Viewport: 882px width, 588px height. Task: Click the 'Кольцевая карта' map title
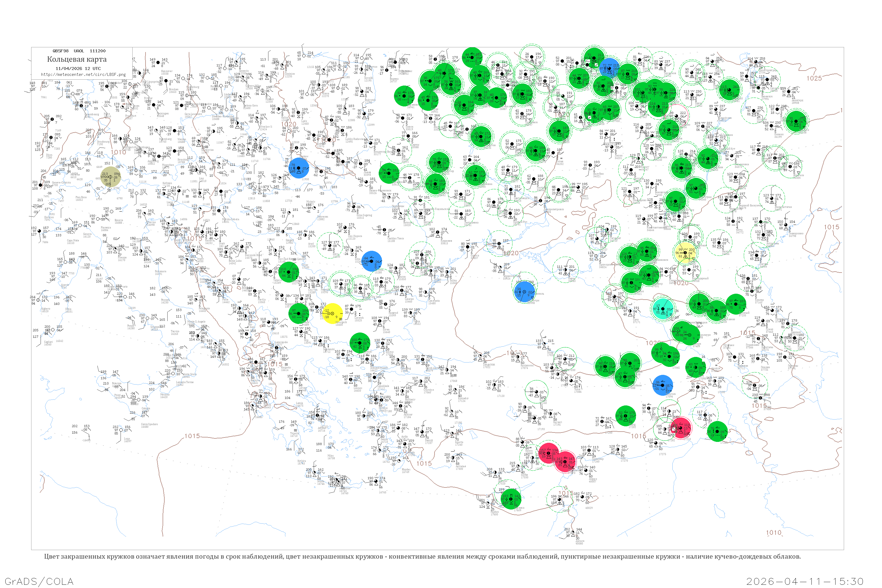(76, 59)
